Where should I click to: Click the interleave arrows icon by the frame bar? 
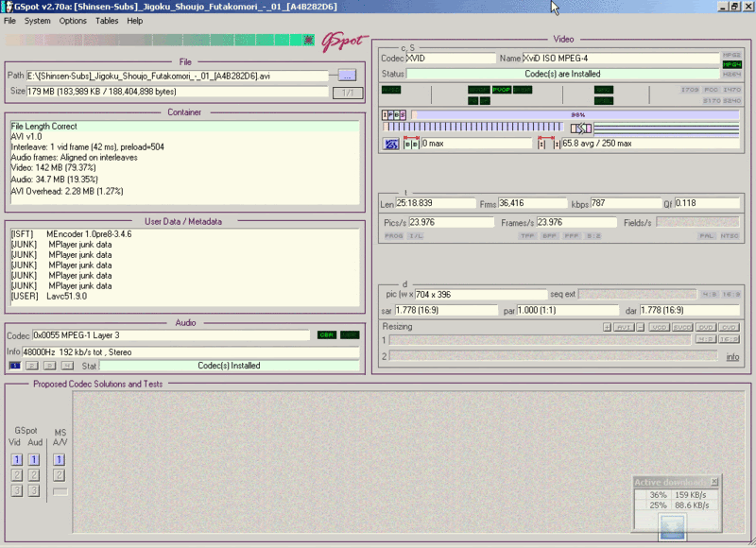pyautogui.click(x=581, y=128)
